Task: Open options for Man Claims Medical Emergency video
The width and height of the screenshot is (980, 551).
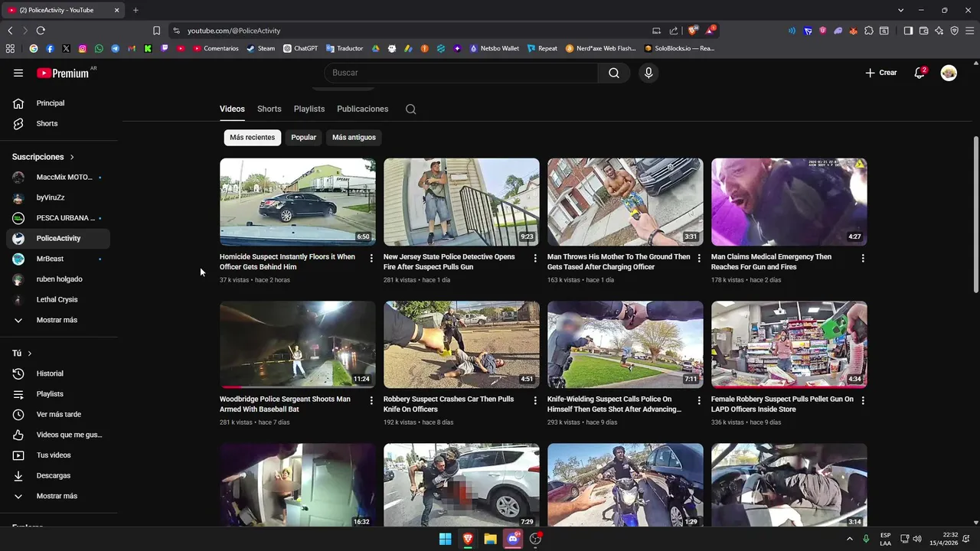Action: coord(863,258)
